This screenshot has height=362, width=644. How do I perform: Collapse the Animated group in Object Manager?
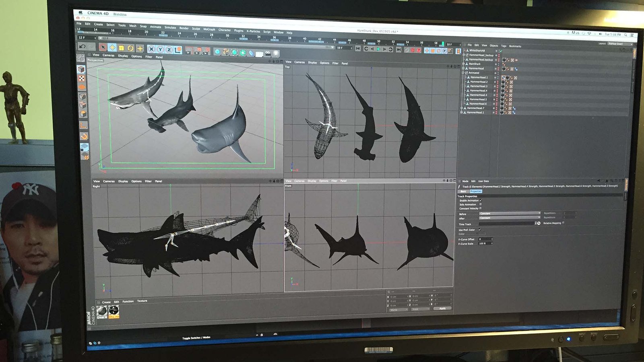pos(463,73)
